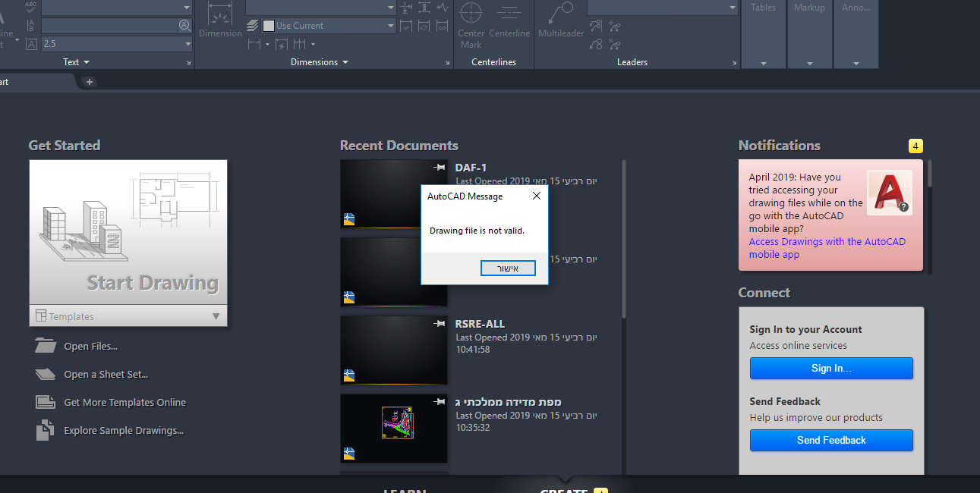Select the Continue dimension tool

(x=300, y=45)
